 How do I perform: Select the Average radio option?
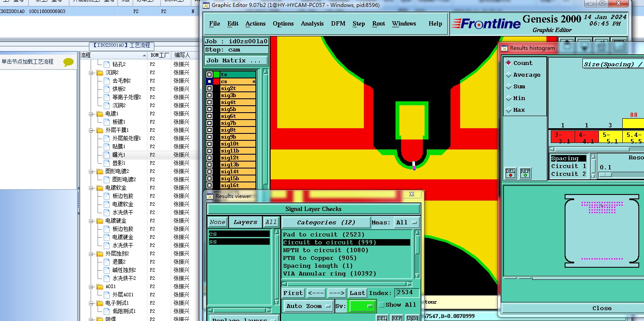tap(509, 75)
